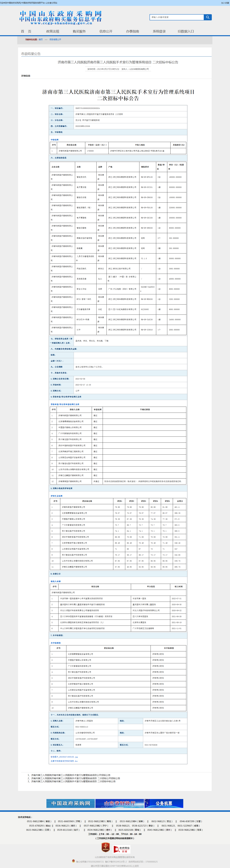Go to 购买服务 in the nav bar
Screen dimensions: 230x868
79,31
